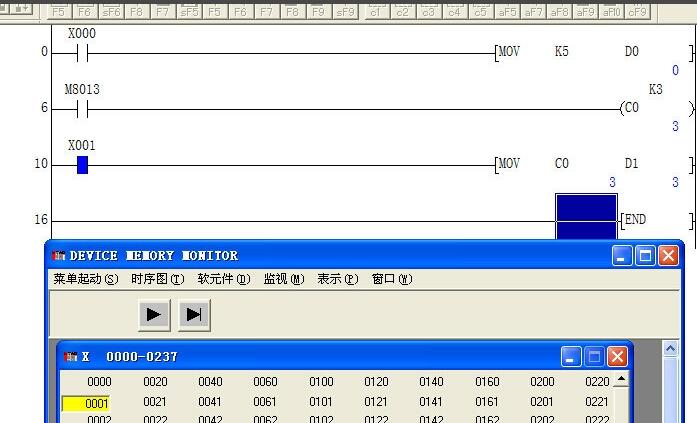Click the sF5 ladder toolbar button
The image size is (697, 423).
click(x=189, y=12)
